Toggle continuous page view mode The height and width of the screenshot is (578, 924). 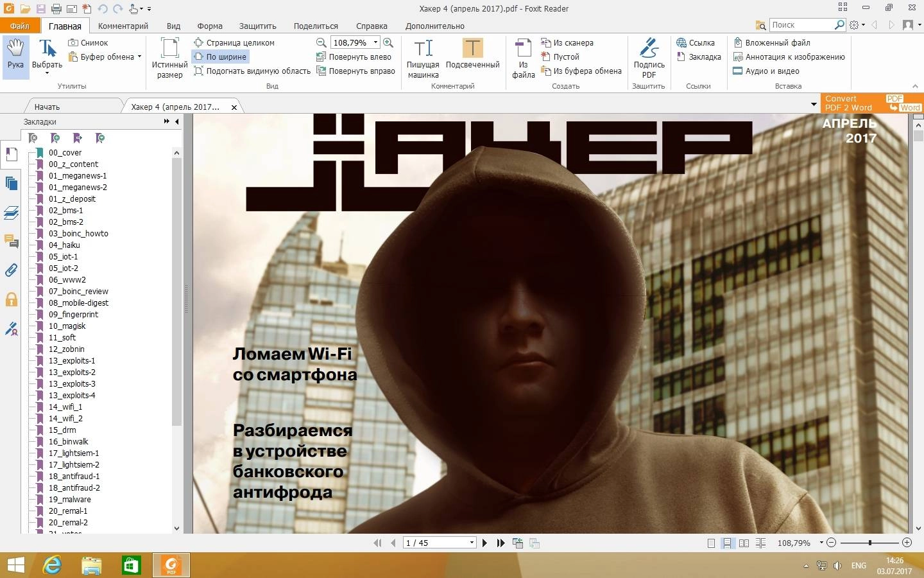point(727,543)
